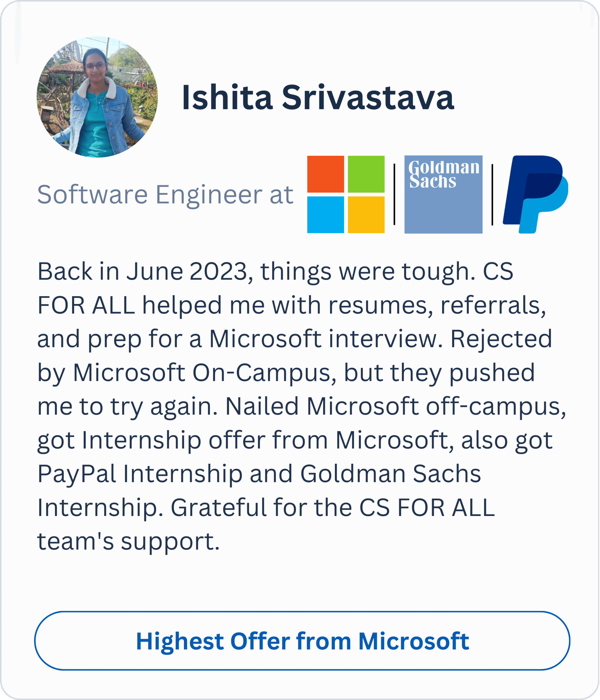Click the word On-Campus in the testimonial
600x700 pixels.
[264, 373]
